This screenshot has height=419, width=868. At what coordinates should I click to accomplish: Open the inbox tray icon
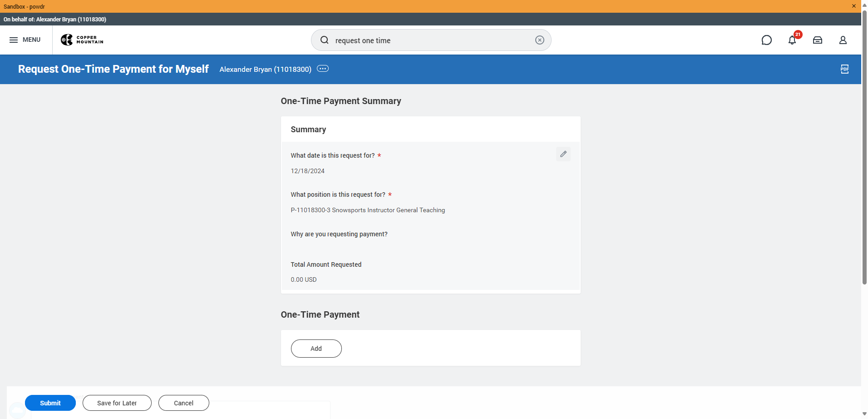point(818,40)
